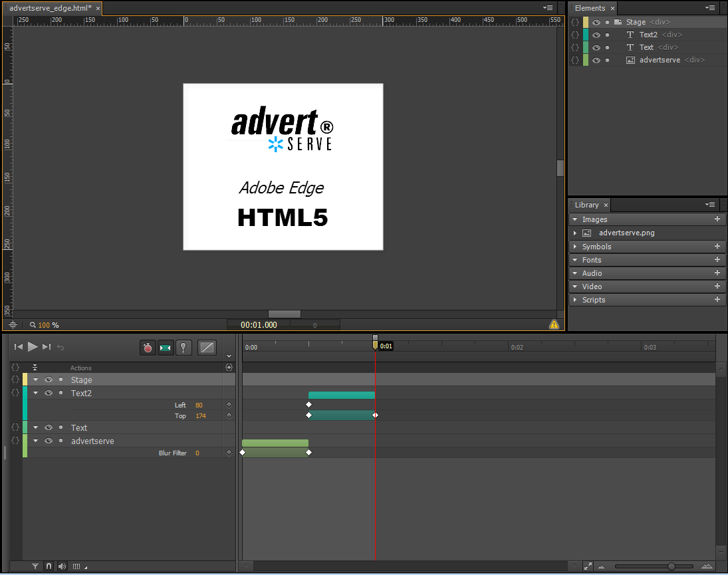The width and height of the screenshot is (728, 575).
Task: Toggle timeline snapping magnet icon
Action: [49, 566]
